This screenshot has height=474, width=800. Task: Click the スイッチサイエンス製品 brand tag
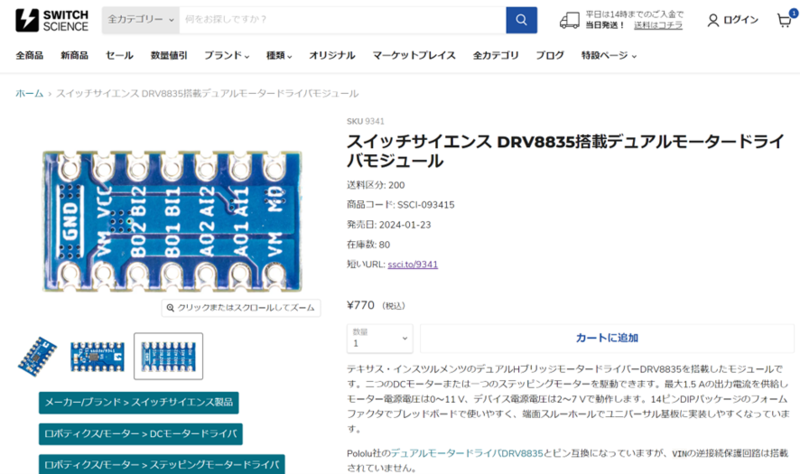pos(139,403)
